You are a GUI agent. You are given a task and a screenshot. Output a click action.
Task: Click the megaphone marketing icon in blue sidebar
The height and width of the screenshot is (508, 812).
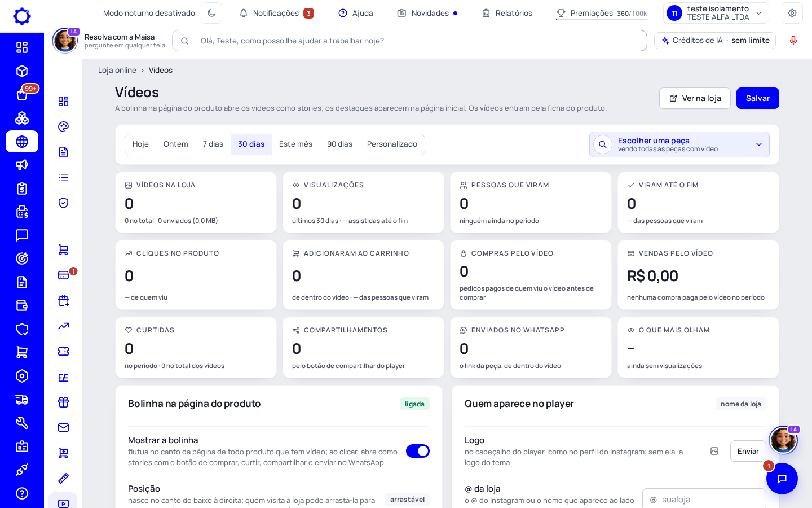pyautogui.click(x=22, y=165)
